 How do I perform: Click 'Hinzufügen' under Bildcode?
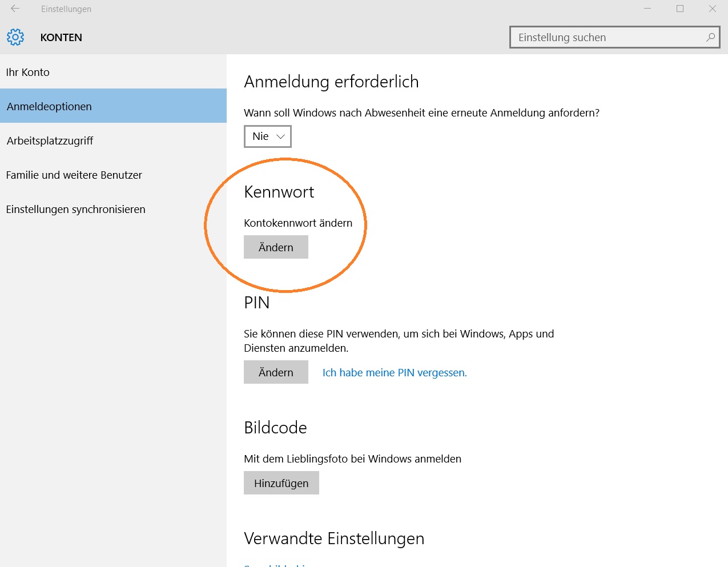(x=281, y=483)
